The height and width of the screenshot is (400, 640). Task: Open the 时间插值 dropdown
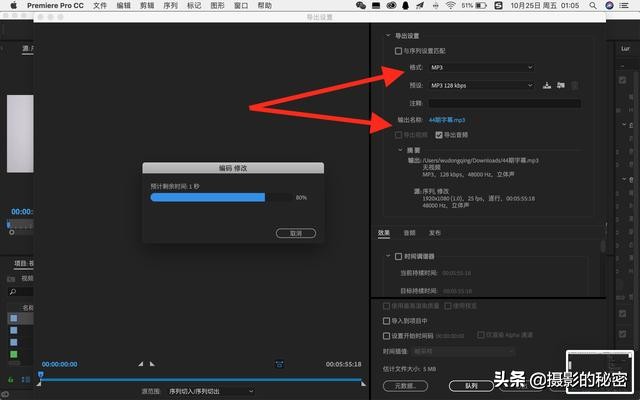[x=463, y=351]
